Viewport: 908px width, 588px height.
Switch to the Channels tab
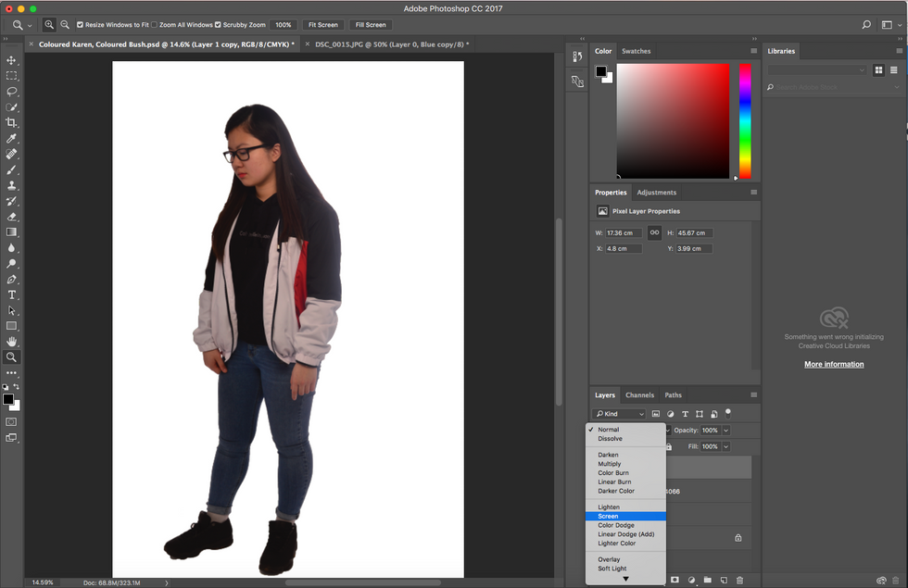click(x=639, y=395)
